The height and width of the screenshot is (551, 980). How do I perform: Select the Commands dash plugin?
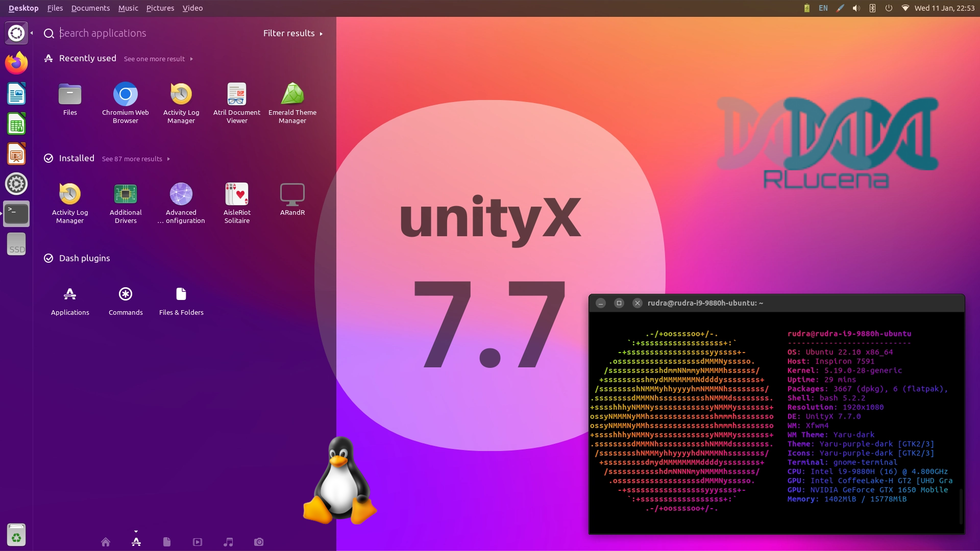(x=126, y=302)
